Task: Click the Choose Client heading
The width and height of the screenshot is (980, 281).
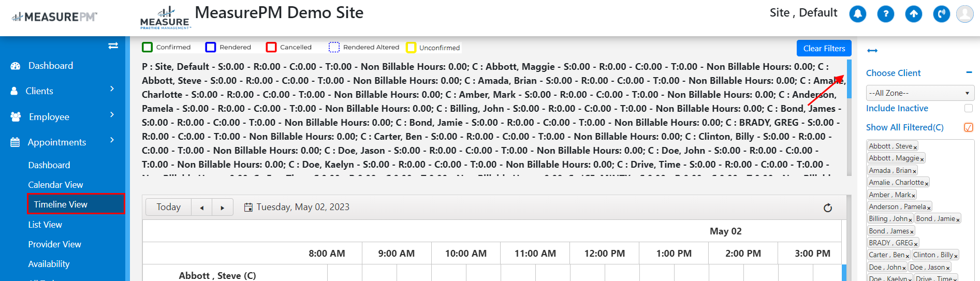Action: pyautogui.click(x=894, y=73)
